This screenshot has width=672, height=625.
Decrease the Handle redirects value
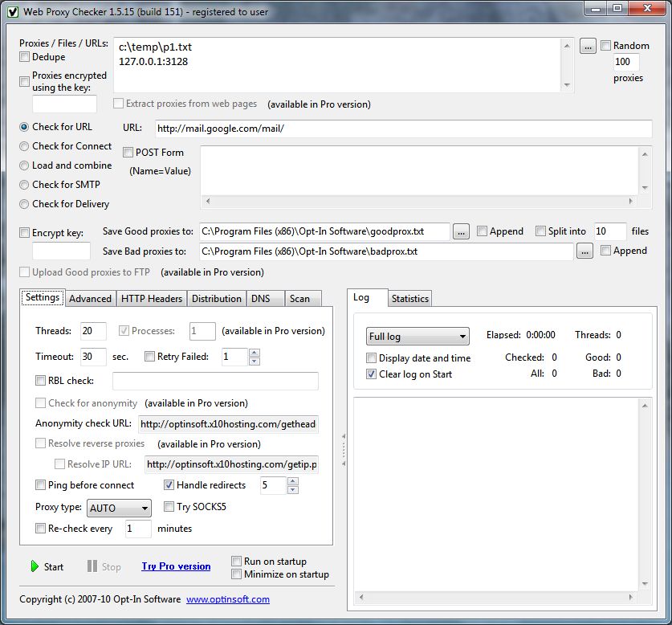[293, 489]
